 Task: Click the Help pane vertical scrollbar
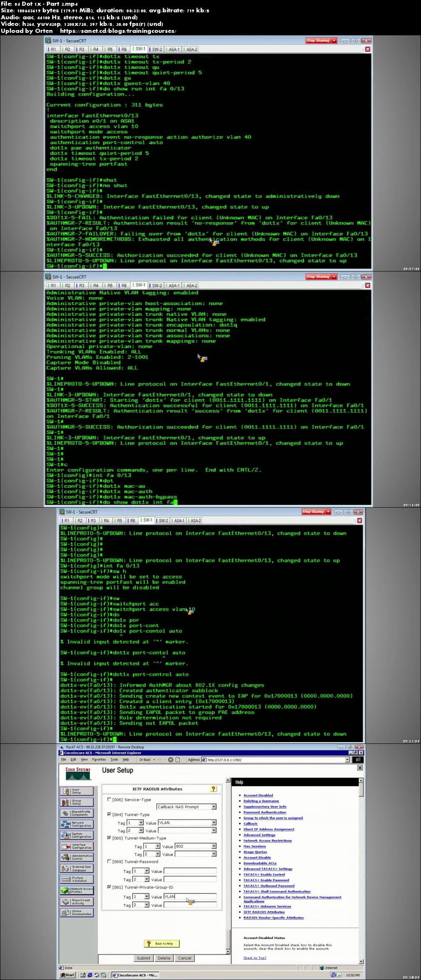(361, 870)
